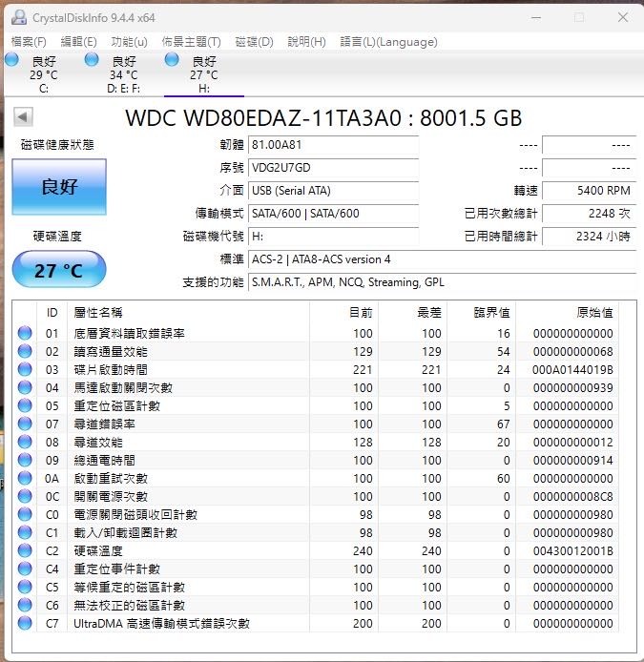
Task: Click status orb for attribute 05
Action: (x=25, y=405)
